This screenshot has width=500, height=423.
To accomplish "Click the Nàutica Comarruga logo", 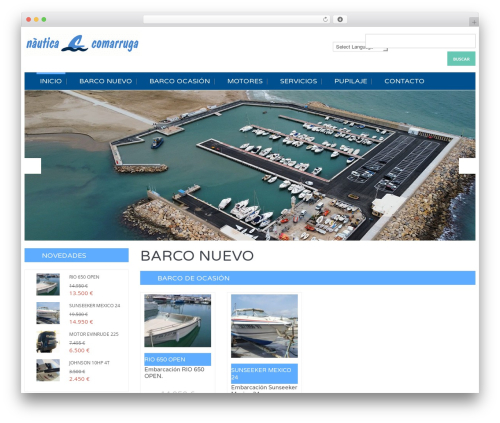I will tap(82, 44).
